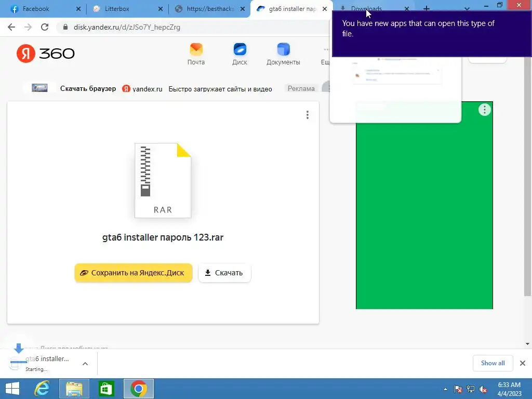
Task: Click the network tray icon
Action: click(471, 389)
